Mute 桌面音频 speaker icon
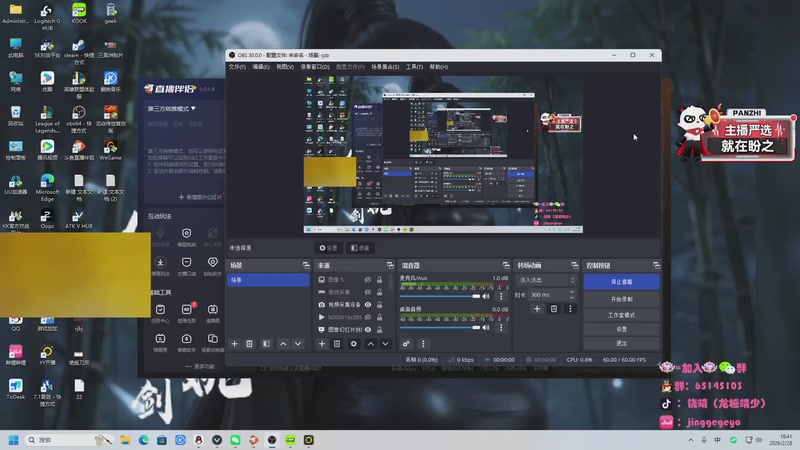This screenshot has width=800, height=450. (x=486, y=328)
